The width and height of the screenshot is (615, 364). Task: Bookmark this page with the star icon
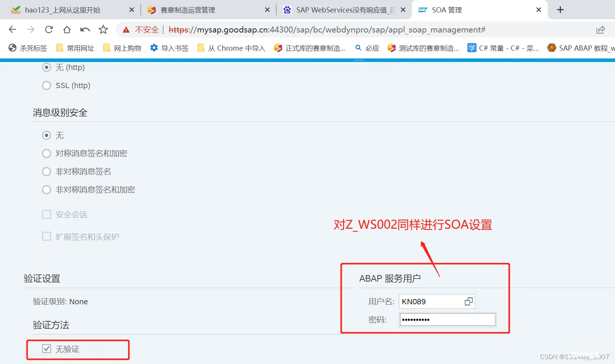(x=103, y=29)
